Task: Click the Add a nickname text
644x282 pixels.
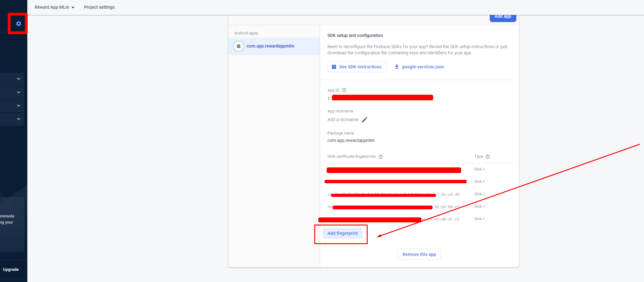Action: pyautogui.click(x=343, y=120)
